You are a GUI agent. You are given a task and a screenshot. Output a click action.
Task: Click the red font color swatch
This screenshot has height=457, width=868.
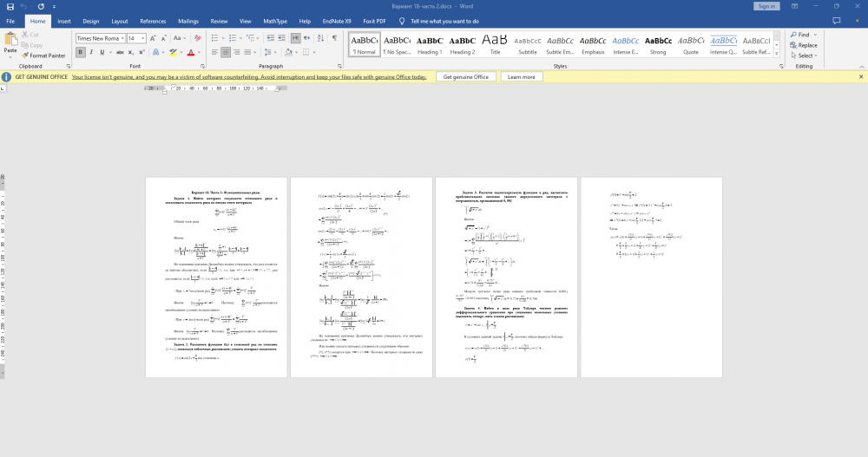pyautogui.click(x=190, y=52)
